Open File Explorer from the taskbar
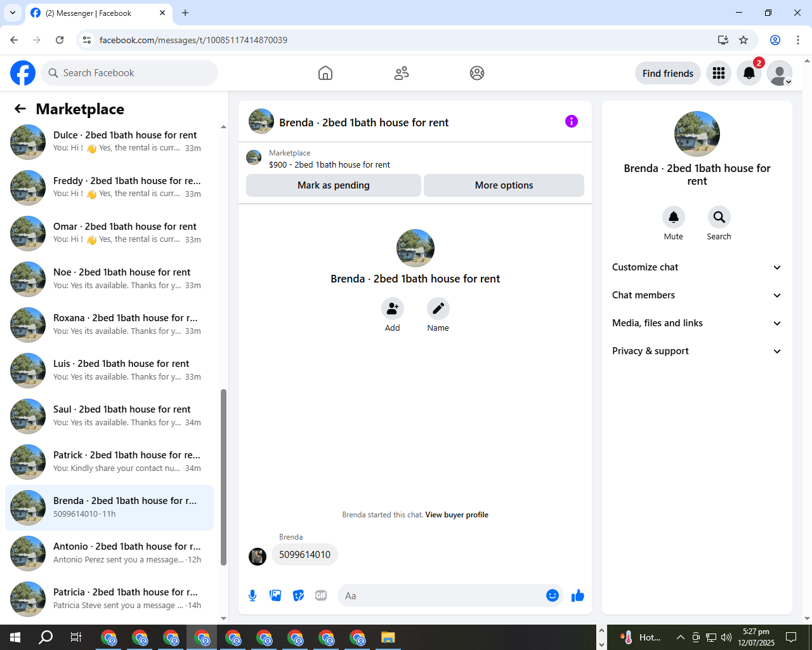 388,637
